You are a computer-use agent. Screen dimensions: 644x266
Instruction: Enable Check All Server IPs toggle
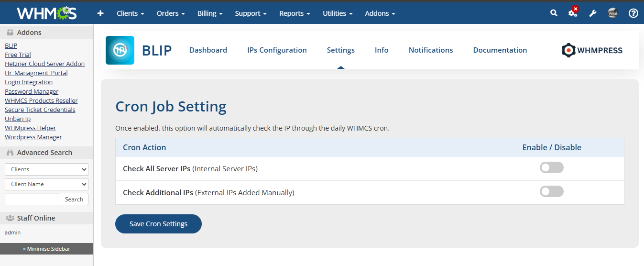point(551,168)
